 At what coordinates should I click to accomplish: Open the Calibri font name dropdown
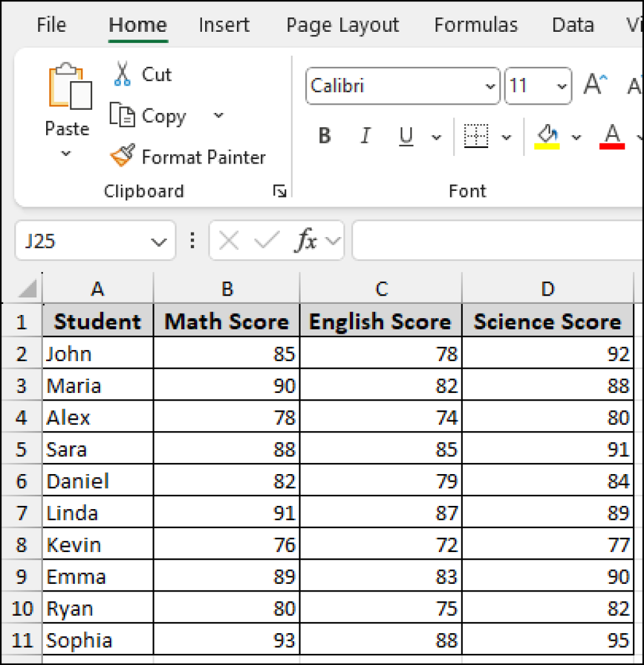[x=489, y=85]
